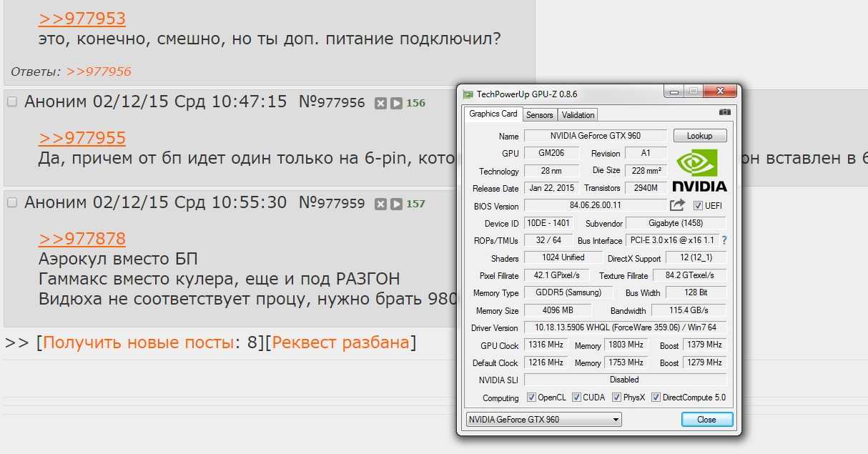868x454 pixels.
Task: Click post number №977956
Action: (x=332, y=102)
